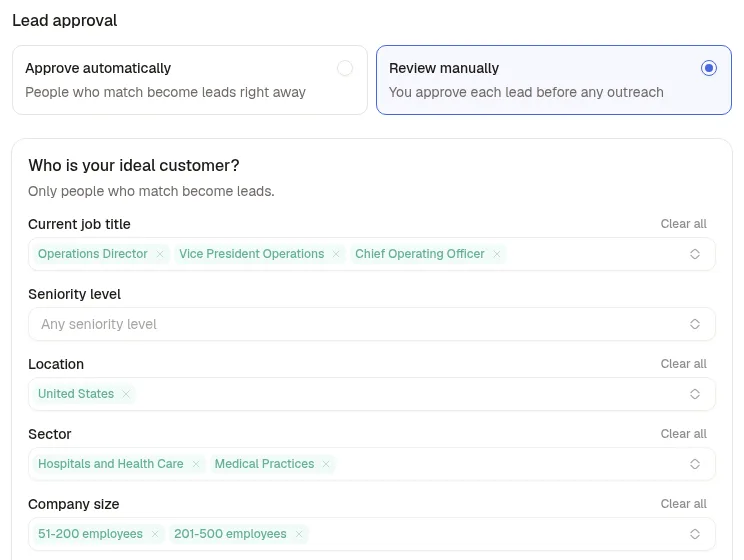This screenshot has height=560, width=744.
Task: Clear all locations
Action: coord(683,364)
